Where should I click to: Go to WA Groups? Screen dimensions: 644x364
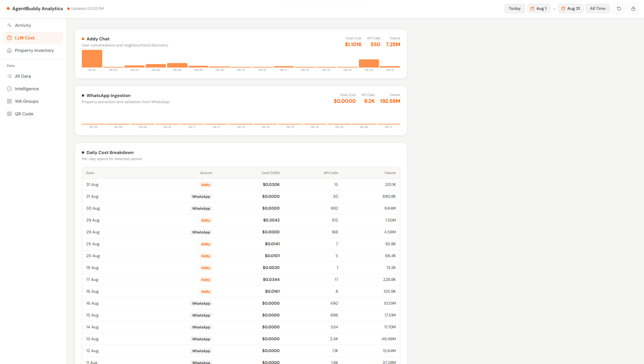click(33, 101)
